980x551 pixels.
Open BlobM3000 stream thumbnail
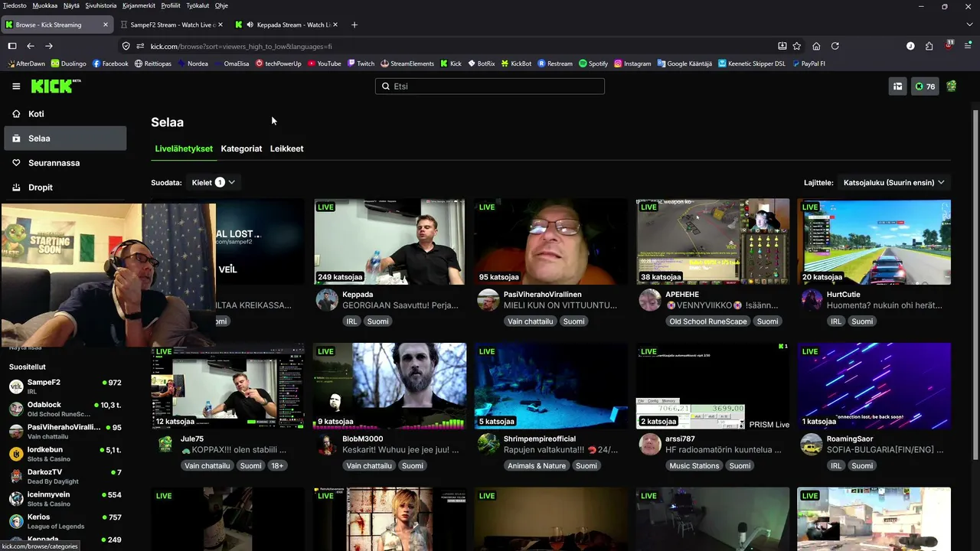[x=390, y=386]
